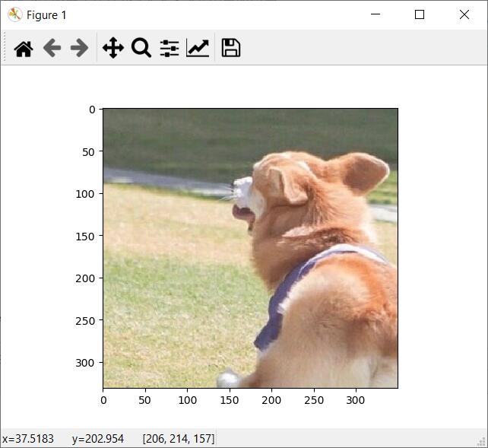Screen dimensions: 488x448
Task: Save the figure with floppy disk icon
Action: click(230, 48)
